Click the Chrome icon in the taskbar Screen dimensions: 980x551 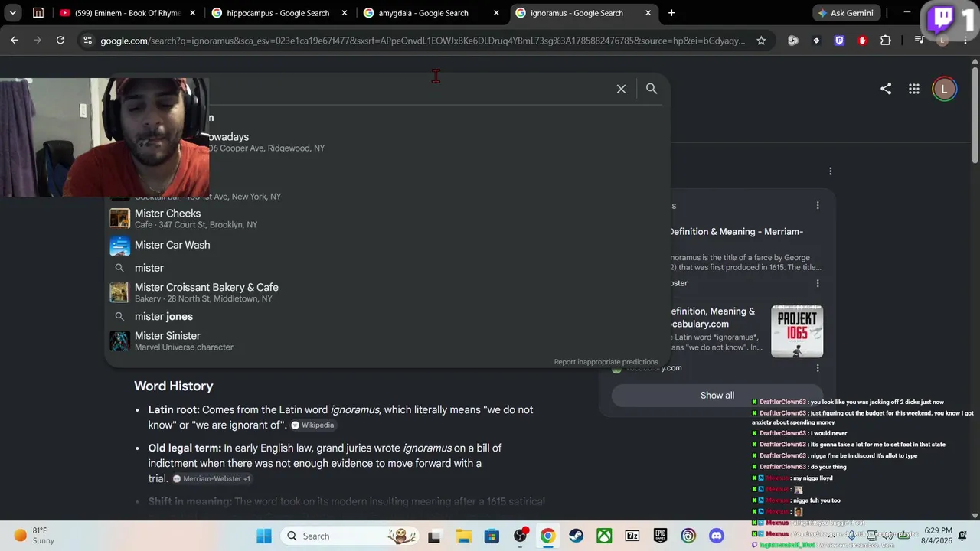547,536
